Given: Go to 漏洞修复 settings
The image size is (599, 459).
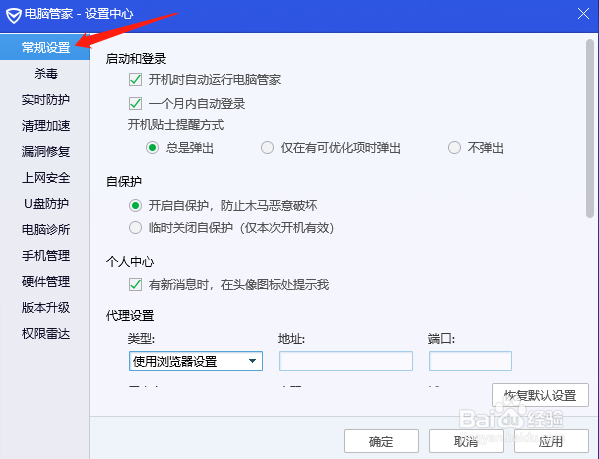Looking at the screenshot, I should 45,152.
